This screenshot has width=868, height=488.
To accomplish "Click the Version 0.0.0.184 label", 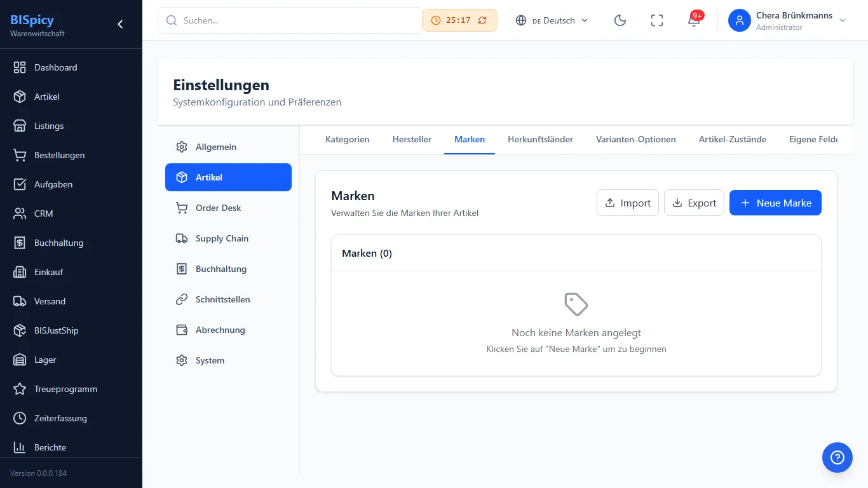I will point(38,473).
